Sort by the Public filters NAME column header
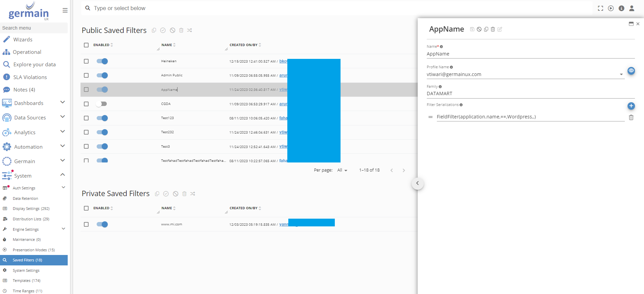 tap(167, 45)
